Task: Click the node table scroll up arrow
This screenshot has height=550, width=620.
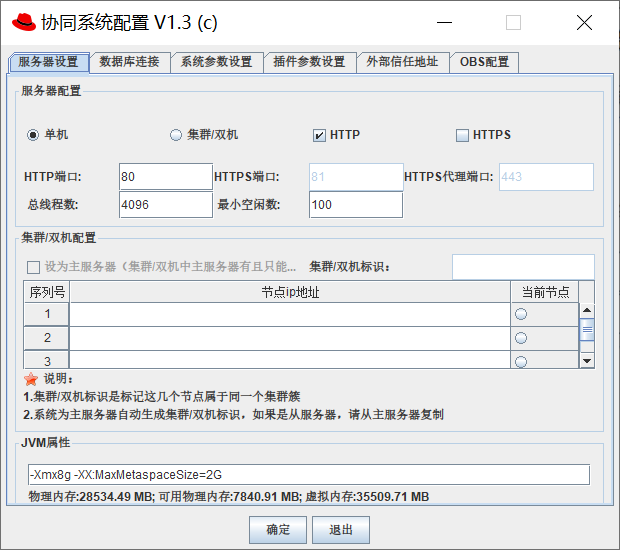Action: pos(587,310)
